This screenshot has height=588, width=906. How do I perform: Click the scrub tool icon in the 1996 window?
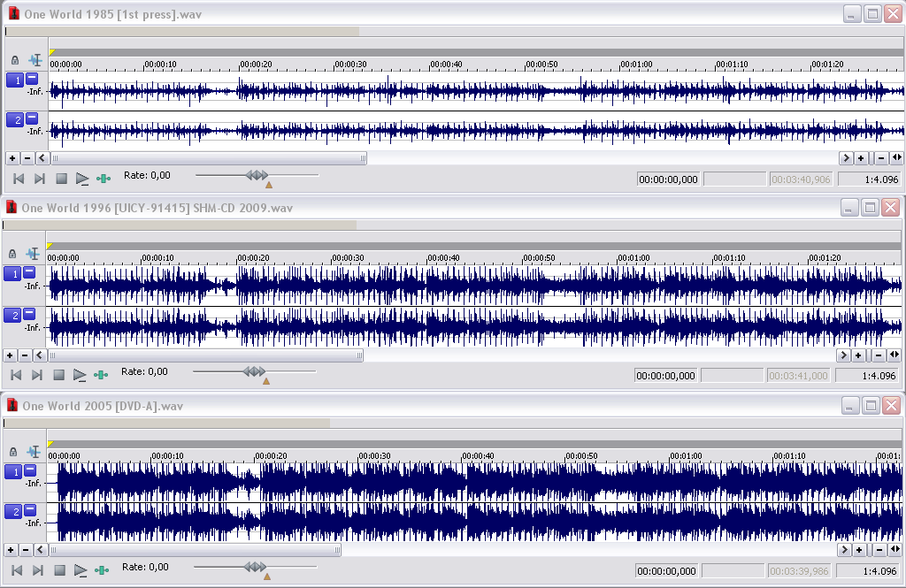[x=101, y=376]
